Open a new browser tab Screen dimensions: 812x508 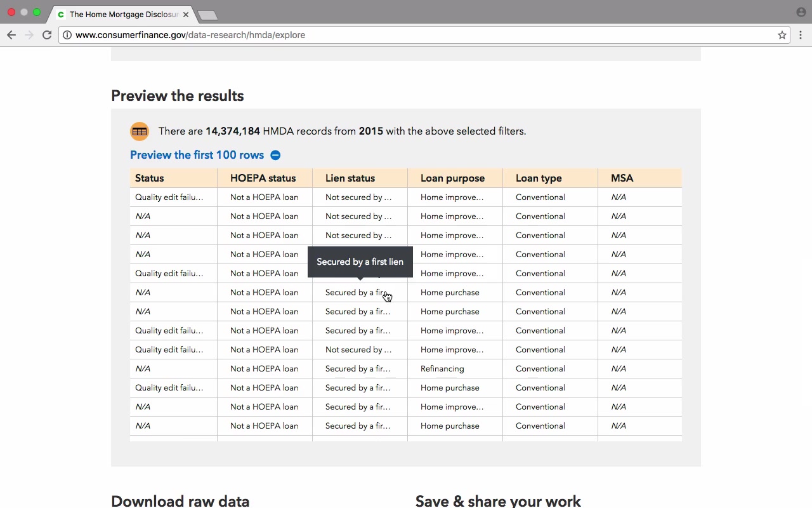tap(207, 15)
